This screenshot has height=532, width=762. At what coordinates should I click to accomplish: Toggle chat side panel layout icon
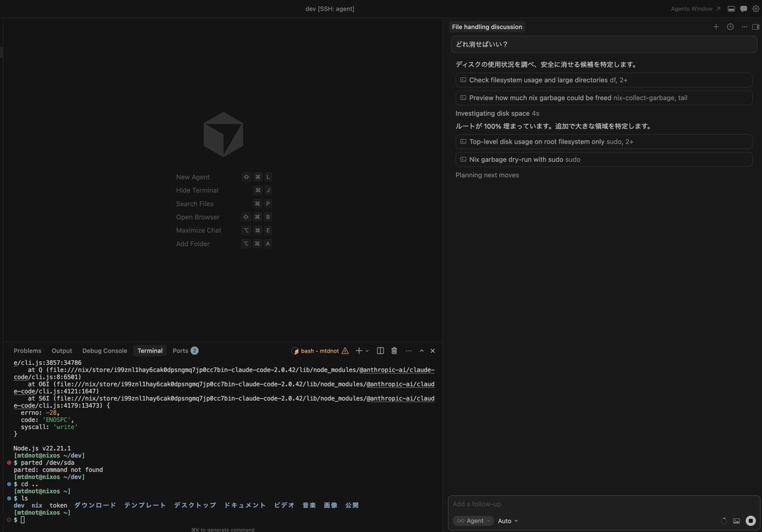click(756, 27)
